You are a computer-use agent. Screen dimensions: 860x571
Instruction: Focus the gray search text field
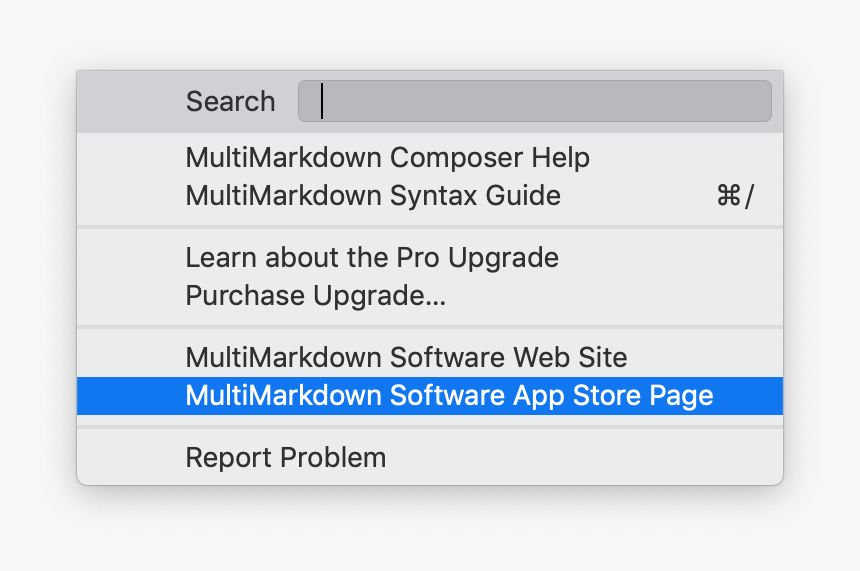534,101
